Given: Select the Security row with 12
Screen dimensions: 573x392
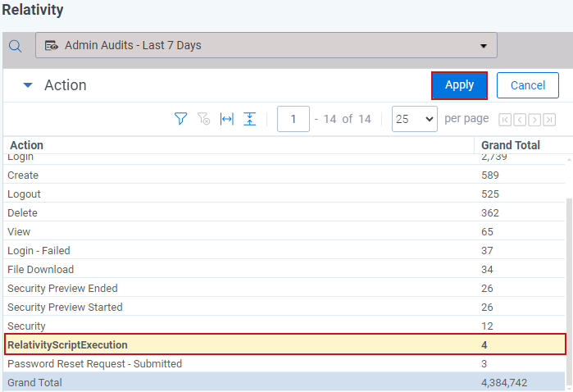Looking at the screenshot, I should point(284,326).
